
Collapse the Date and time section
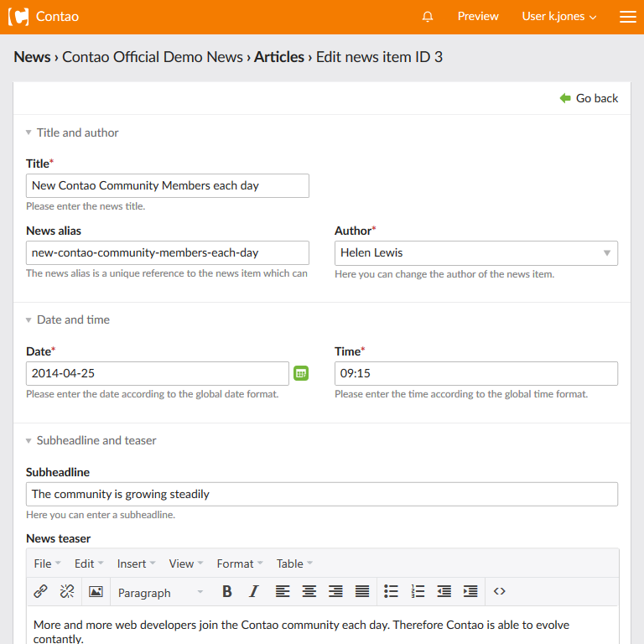pyautogui.click(x=68, y=319)
